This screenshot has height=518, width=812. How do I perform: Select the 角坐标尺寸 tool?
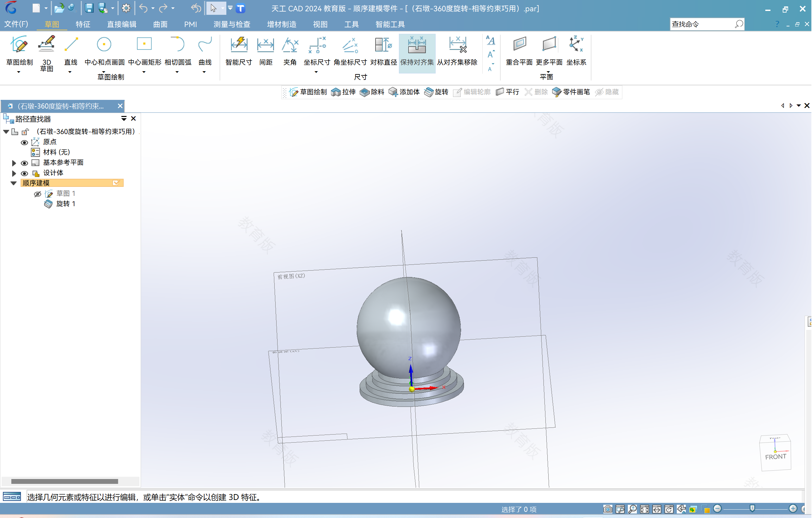click(350, 51)
